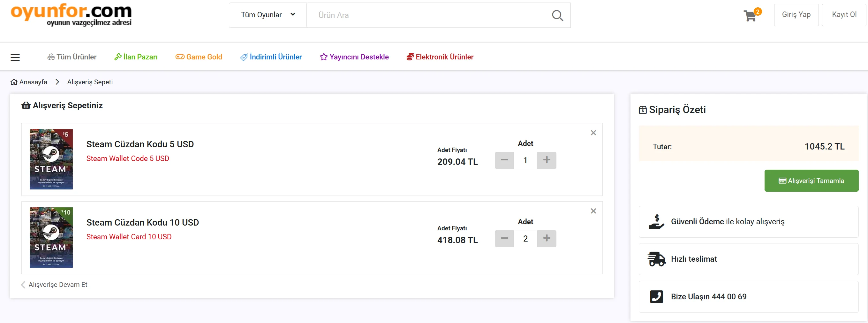Increase quantity of Steam 10 USD code
This screenshot has width=868, height=323.
pos(547,238)
